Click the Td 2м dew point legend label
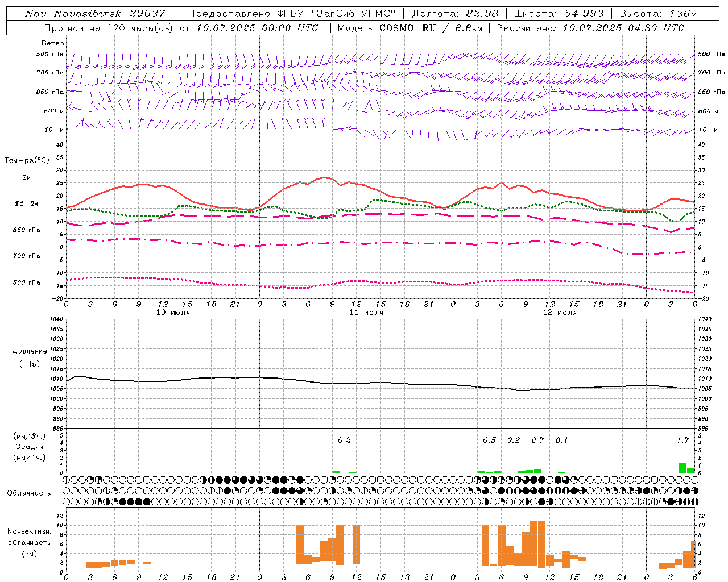Viewport: 728px width, 582px height. point(27,203)
